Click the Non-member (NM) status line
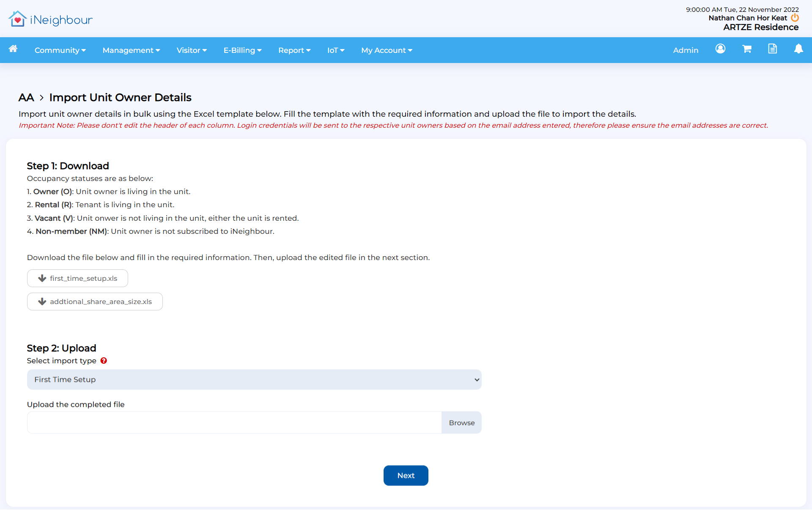This screenshot has width=812, height=510. pyautogui.click(x=151, y=231)
